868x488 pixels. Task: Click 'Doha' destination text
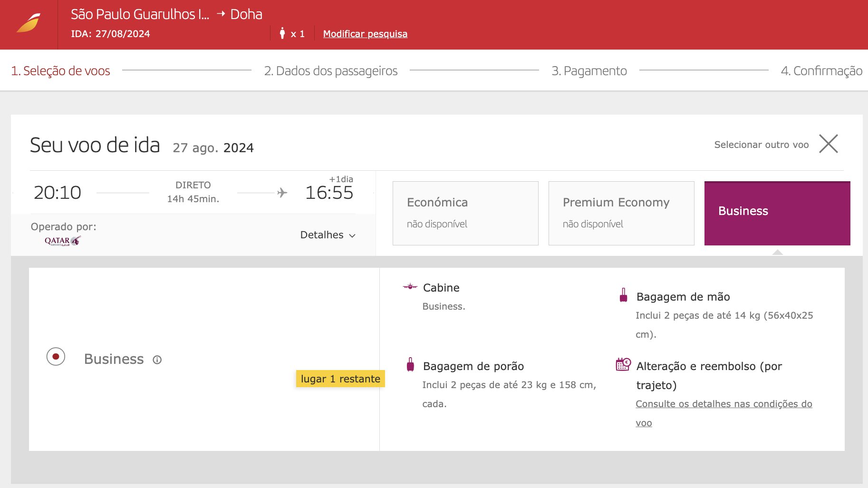246,14
